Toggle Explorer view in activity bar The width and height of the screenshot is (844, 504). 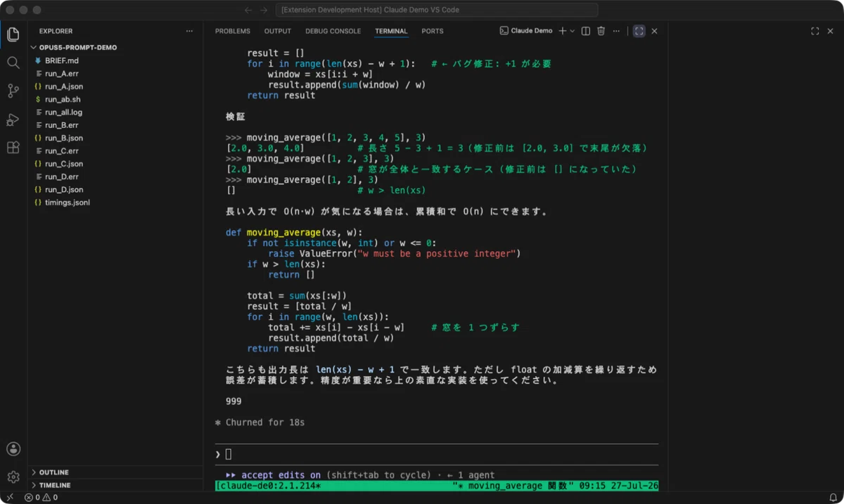pyautogui.click(x=13, y=34)
